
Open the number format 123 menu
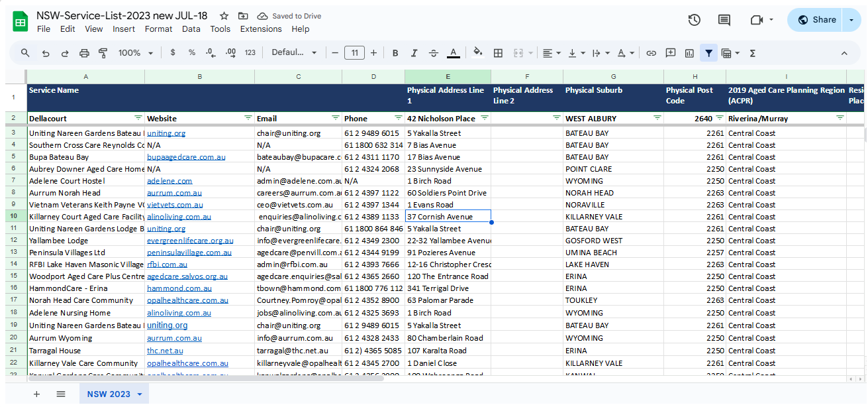(x=250, y=53)
